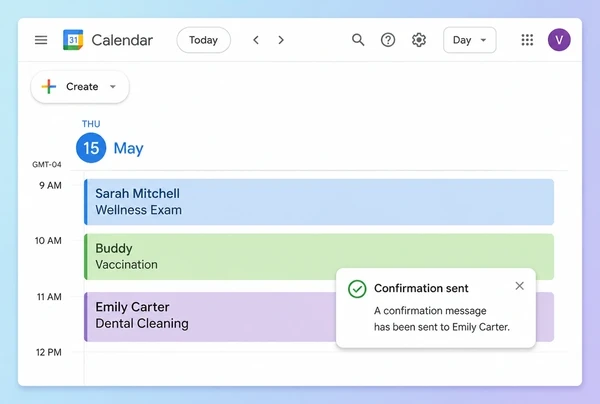600x404 pixels.
Task: Click the 11 AM time label
Action: tap(49, 297)
